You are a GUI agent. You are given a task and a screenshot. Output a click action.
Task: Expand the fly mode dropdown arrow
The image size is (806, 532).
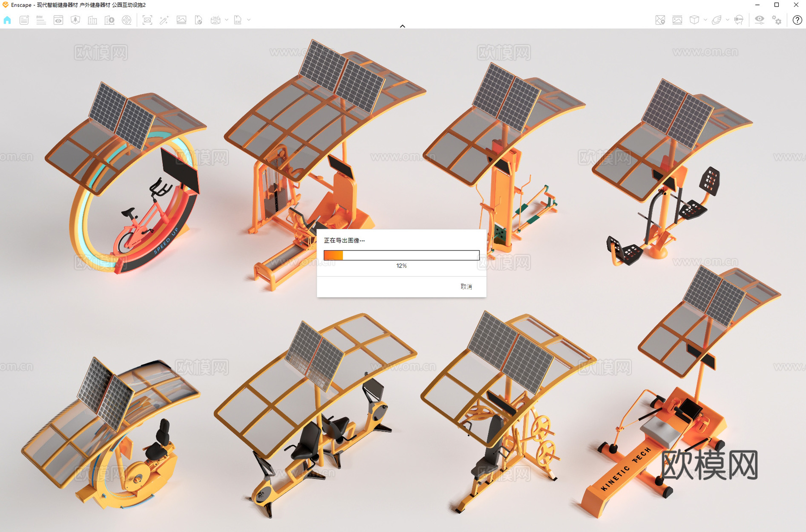(728, 20)
